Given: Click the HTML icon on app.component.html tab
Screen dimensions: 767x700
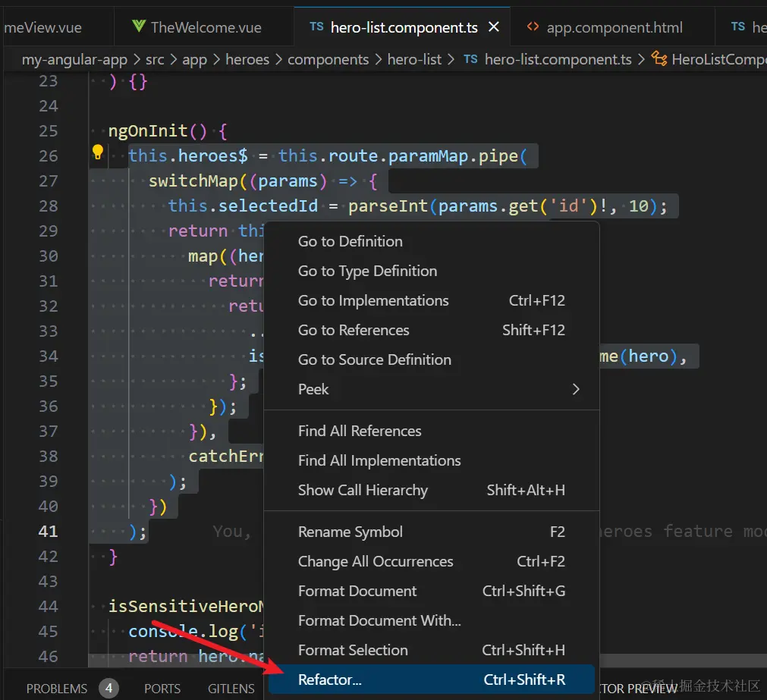Looking at the screenshot, I should click(533, 27).
